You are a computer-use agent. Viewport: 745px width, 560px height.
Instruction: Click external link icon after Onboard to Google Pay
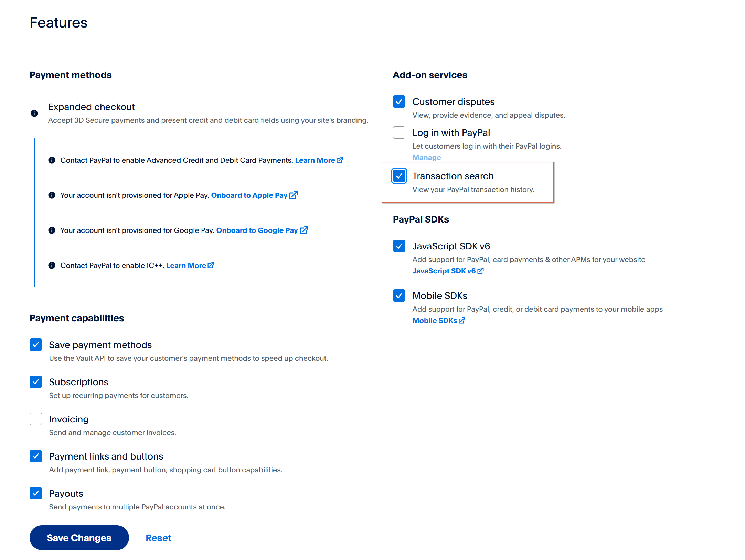[304, 230]
